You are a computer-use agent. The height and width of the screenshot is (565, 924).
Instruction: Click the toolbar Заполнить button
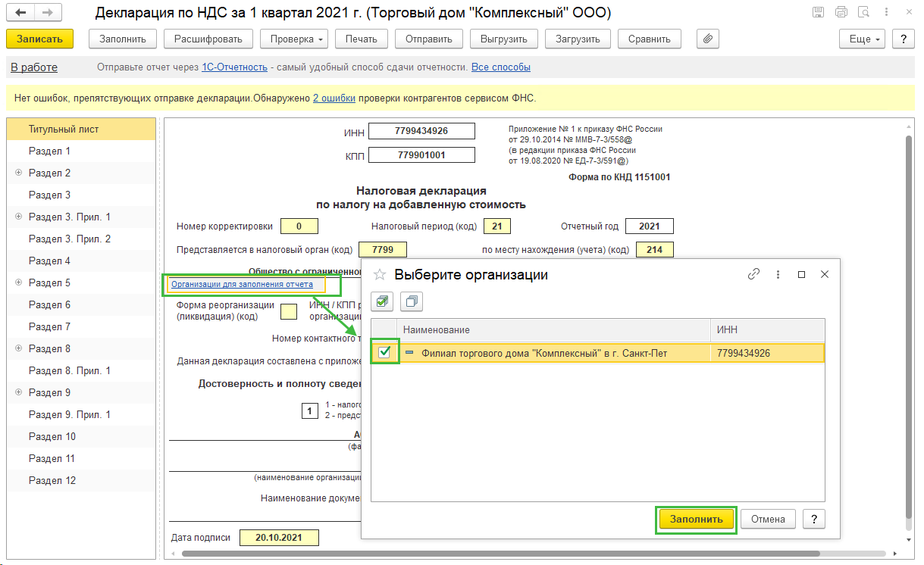[123, 39]
